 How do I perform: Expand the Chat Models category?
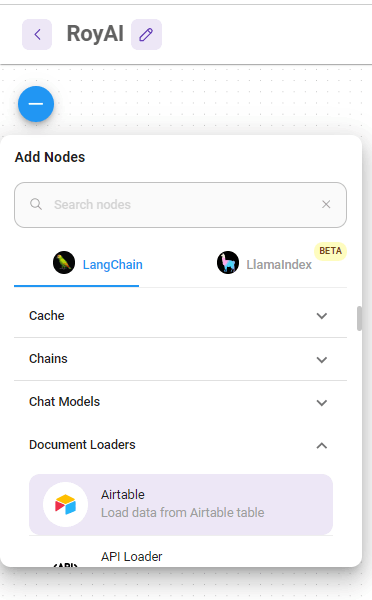point(181,402)
